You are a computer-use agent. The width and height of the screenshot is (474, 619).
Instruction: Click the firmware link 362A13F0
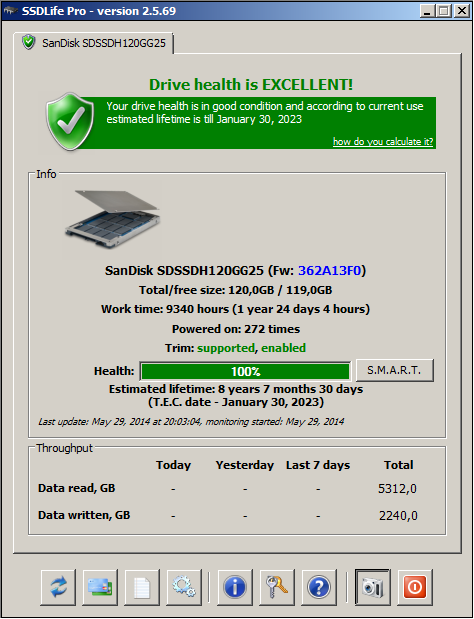tap(330, 271)
